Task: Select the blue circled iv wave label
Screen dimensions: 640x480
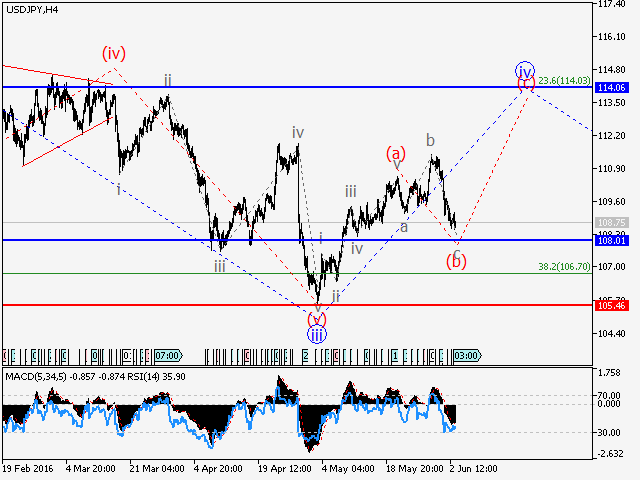Action: (x=525, y=70)
